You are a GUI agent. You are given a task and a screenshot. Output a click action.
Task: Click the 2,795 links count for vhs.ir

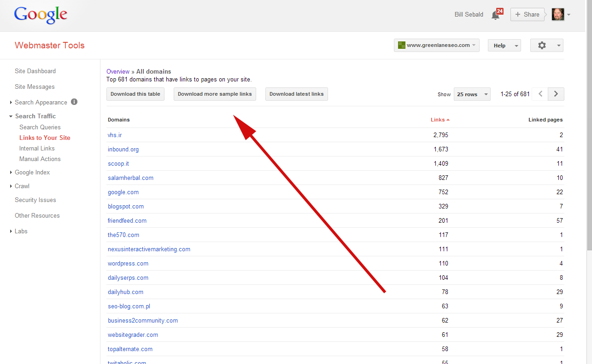pyautogui.click(x=440, y=135)
